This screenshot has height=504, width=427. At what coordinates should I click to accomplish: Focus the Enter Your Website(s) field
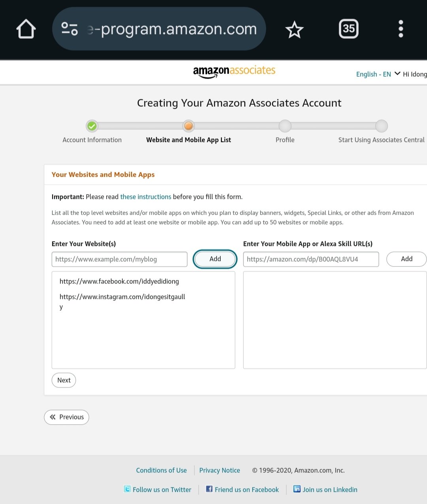click(119, 259)
